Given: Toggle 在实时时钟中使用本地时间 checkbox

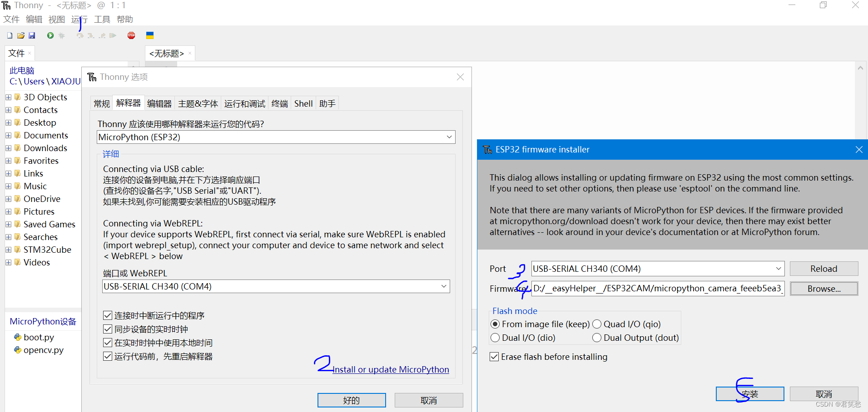Looking at the screenshot, I should tap(108, 343).
